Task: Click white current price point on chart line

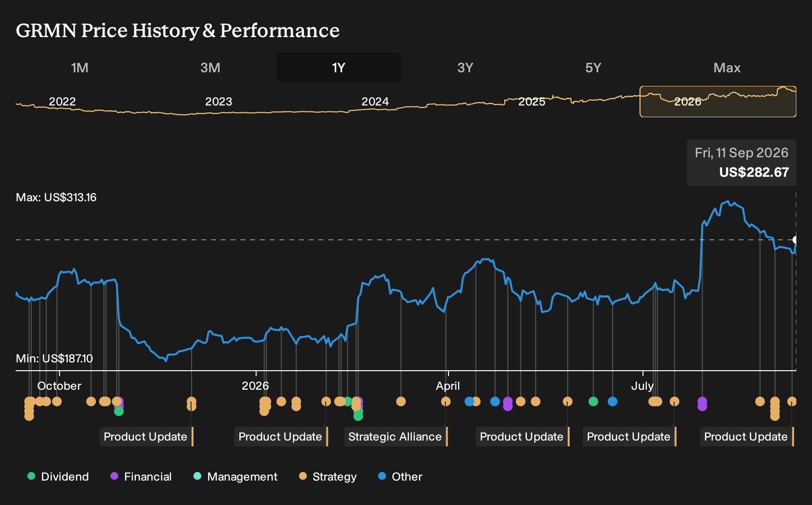Action: pyautogui.click(x=795, y=240)
